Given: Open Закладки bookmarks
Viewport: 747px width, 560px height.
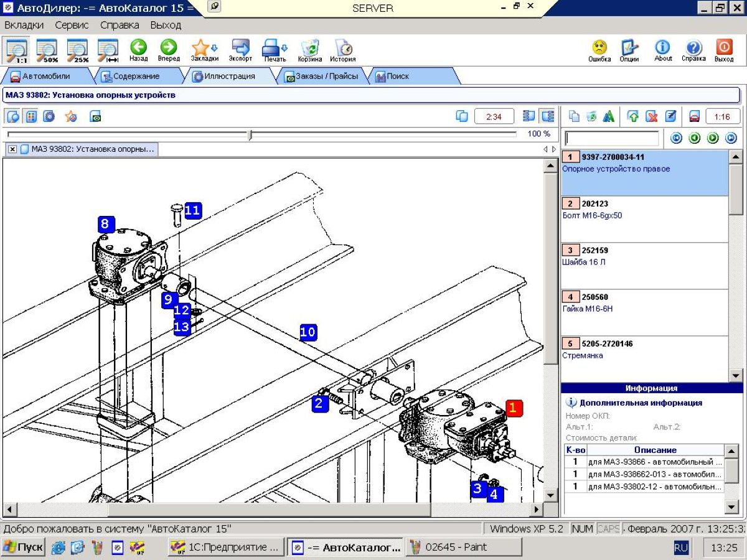Looking at the screenshot, I should click(x=205, y=50).
